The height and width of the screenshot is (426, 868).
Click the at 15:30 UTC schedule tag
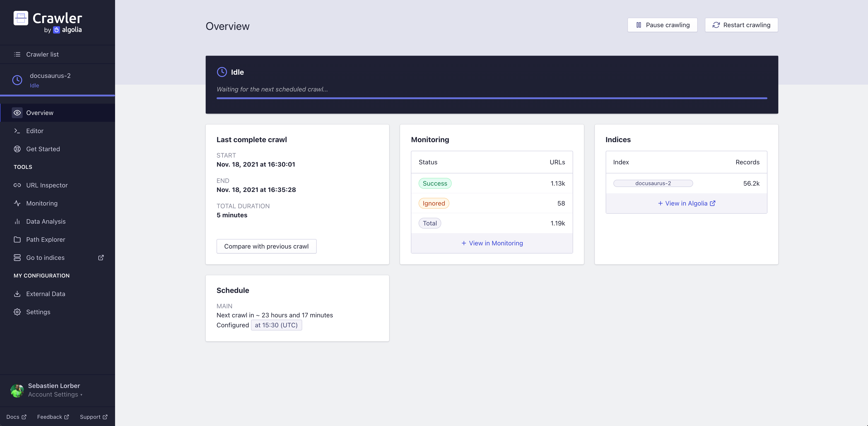tap(276, 325)
